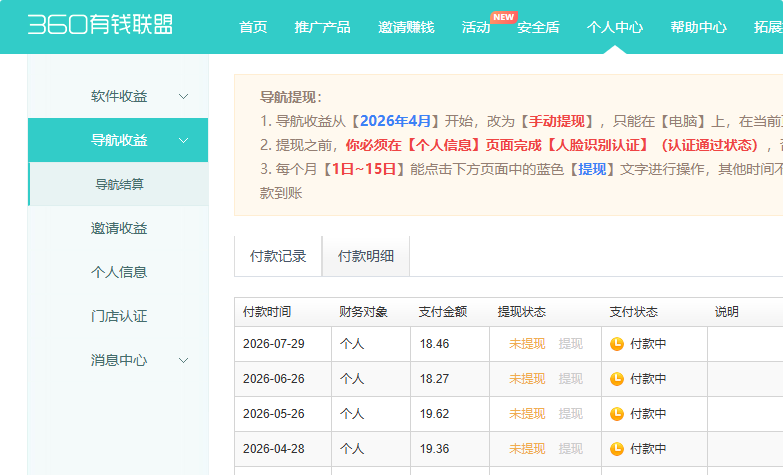Screen dimensions: 783x475
Task: Select 导航结算 sub-item in sidebar
Action: click(119, 184)
